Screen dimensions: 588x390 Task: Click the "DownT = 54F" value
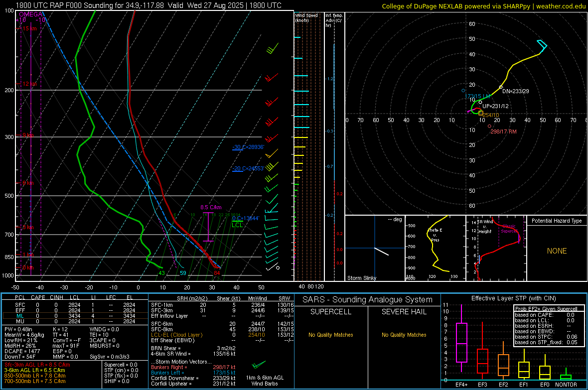pyautogui.click(x=20, y=357)
